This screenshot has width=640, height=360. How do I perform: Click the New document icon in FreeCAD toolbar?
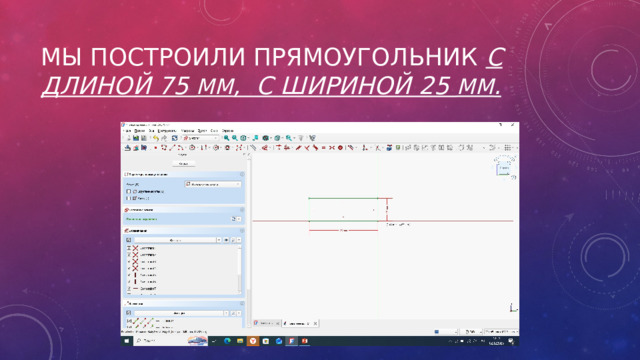click(x=128, y=138)
